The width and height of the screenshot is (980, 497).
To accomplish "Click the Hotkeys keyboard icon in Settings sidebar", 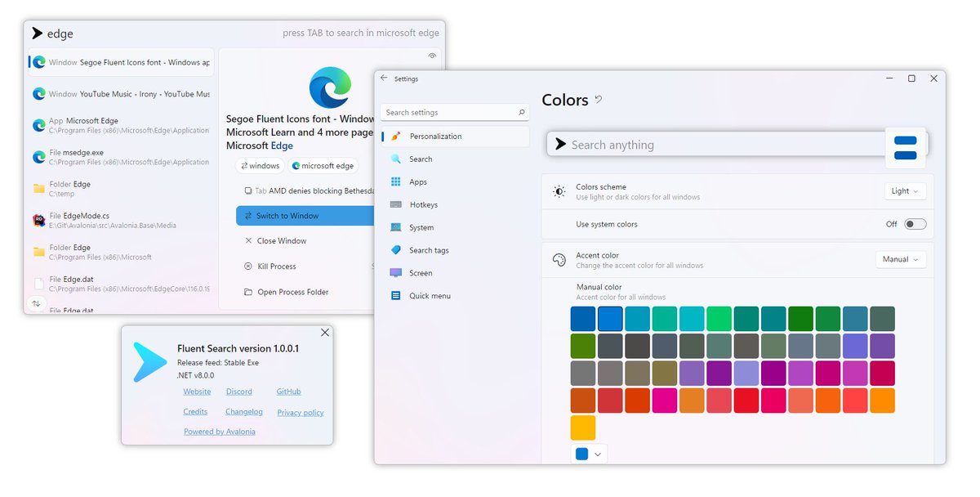I will coord(396,205).
